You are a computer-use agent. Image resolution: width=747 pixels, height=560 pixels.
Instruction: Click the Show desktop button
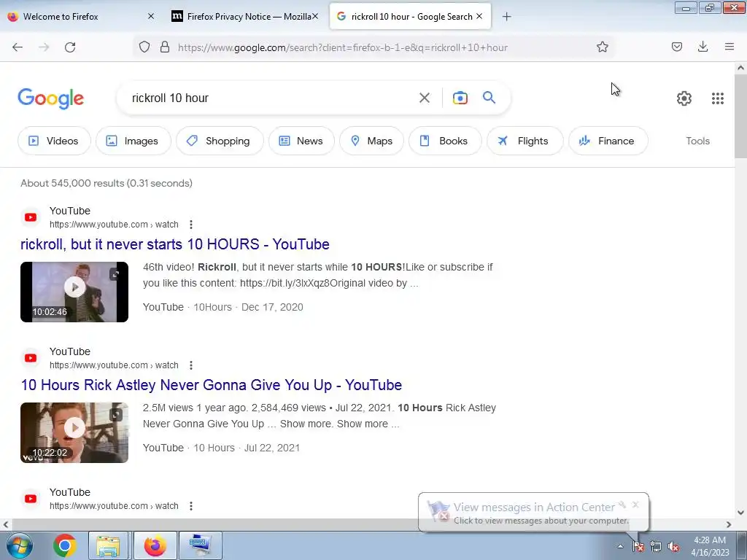[742, 545]
